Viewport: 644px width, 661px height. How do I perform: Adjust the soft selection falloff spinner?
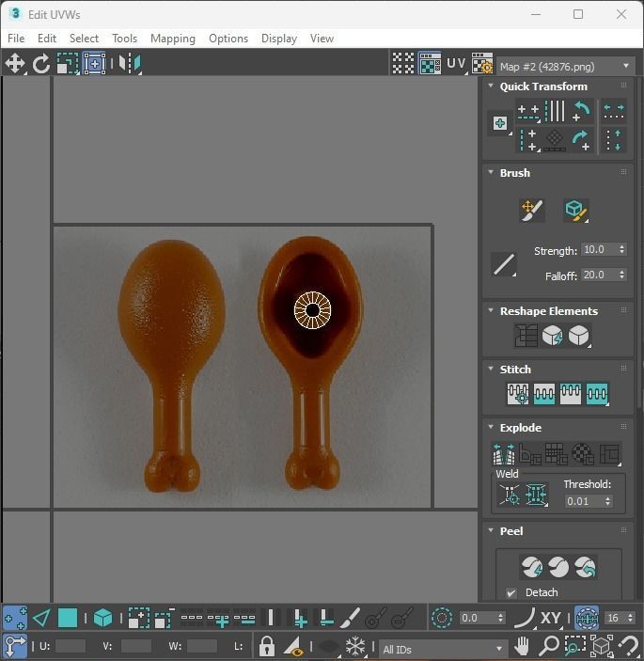click(501, 618)
